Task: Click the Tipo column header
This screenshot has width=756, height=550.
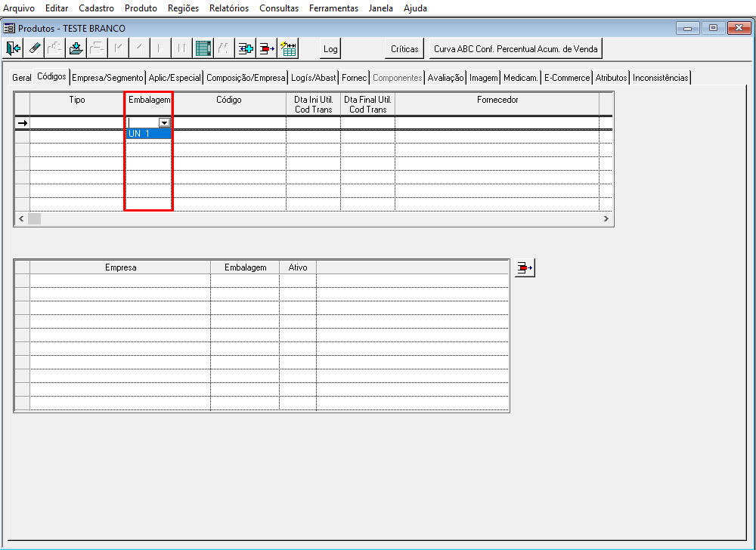Action: 77,104
